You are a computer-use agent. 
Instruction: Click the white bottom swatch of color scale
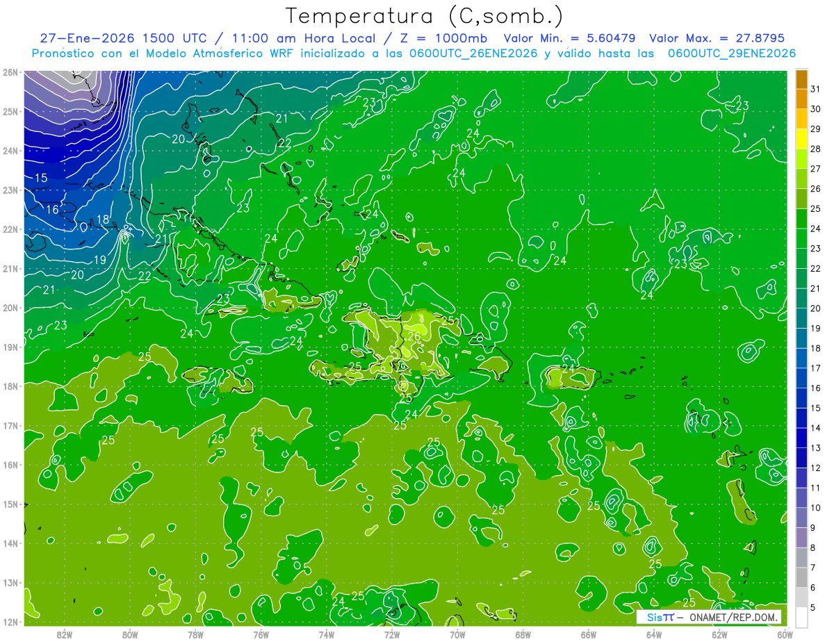click(x=801, y=616)
